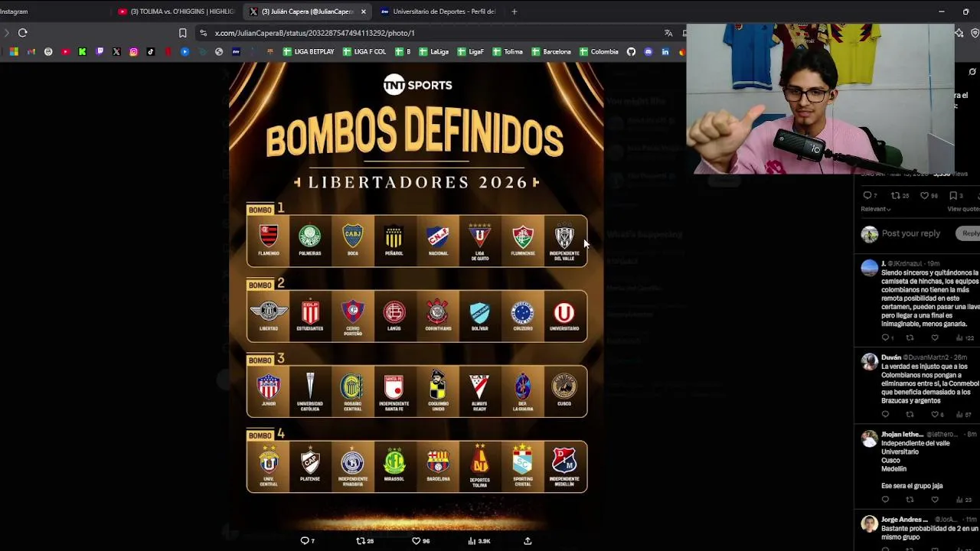The image size is (980, 551).
Task: Like Duván's comment with 6 likes
Action: [935, 415]
